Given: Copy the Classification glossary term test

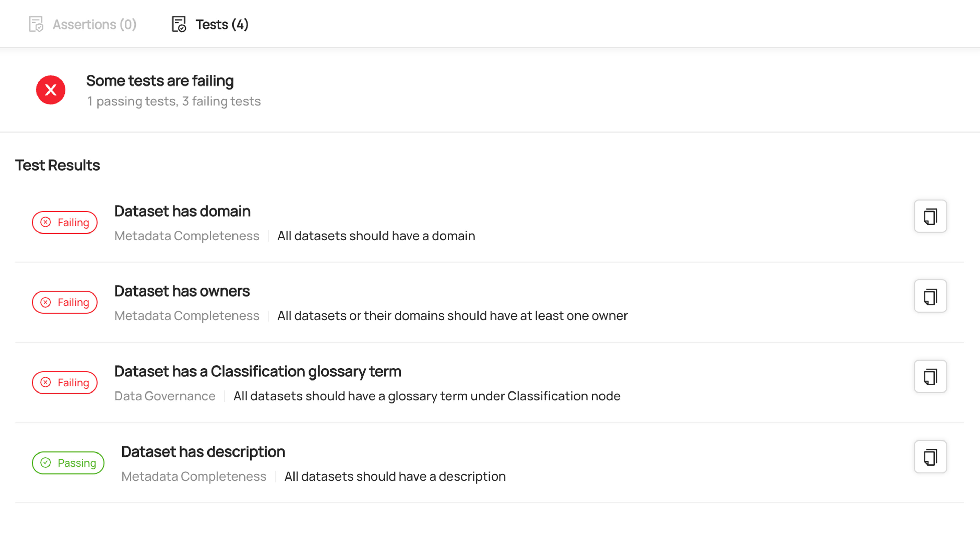Looking at the screenshot, I should [x=930, y=376].
